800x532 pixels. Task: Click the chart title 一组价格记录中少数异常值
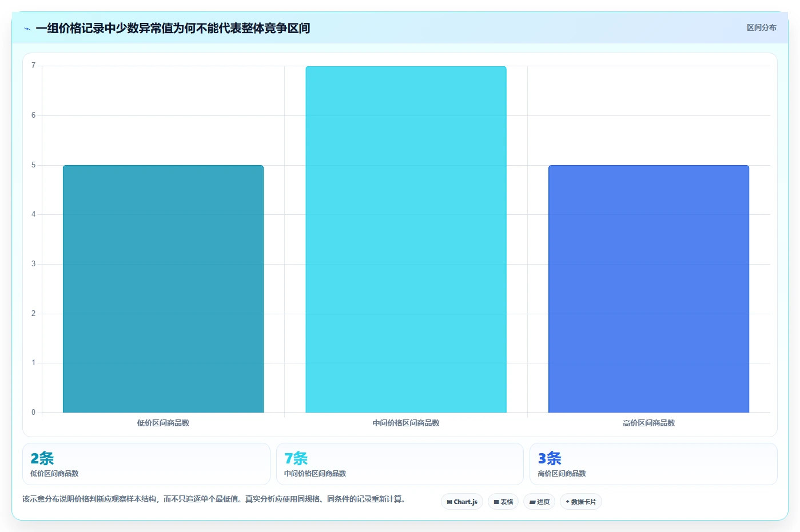(x=173, y=28)
